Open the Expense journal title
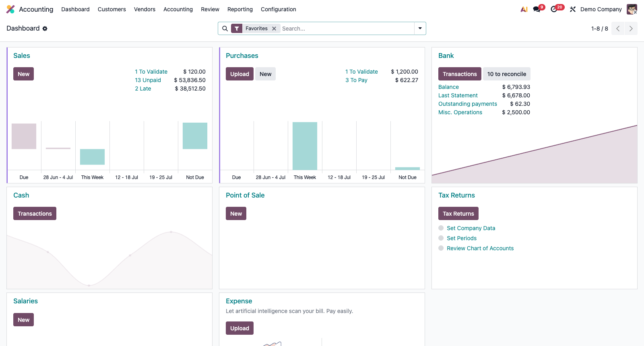The image size is (644, 346). [239, 301]
